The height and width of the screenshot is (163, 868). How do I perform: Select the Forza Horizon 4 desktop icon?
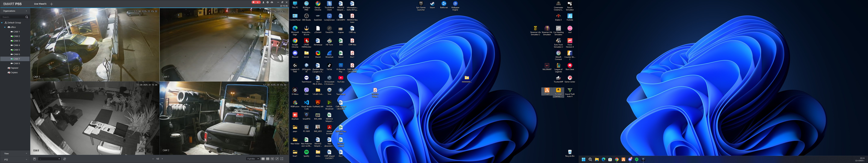(x=570, y=43)
